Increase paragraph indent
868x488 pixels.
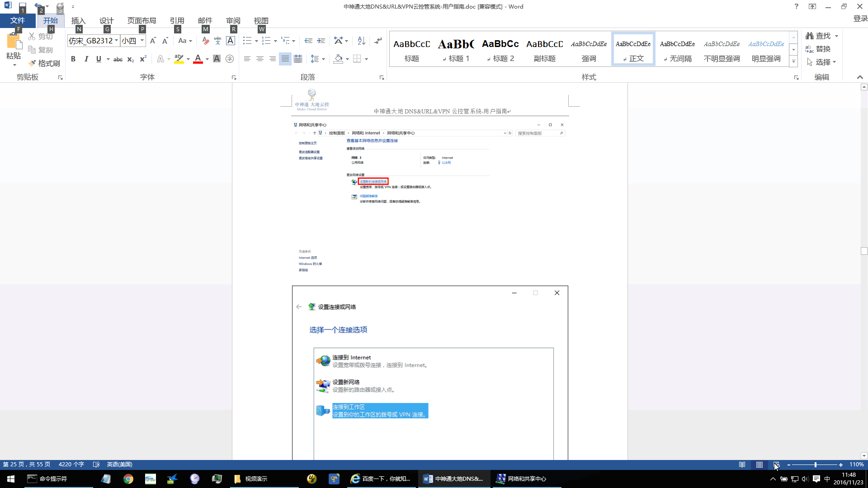point(321,41)
